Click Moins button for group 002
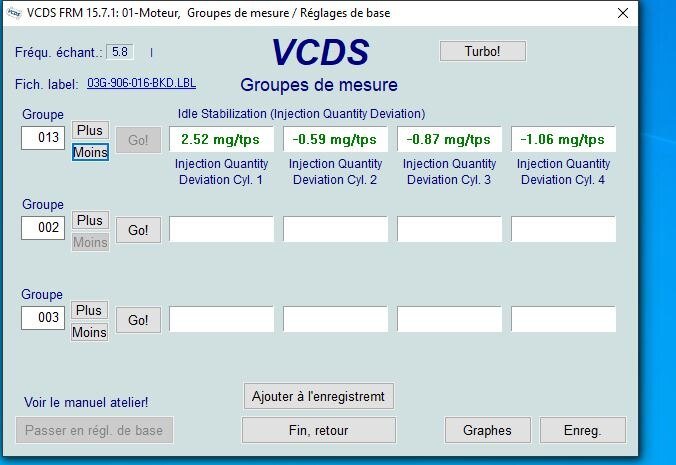The width and height of the screenshot is (676, 465). (x=90, y=242)
